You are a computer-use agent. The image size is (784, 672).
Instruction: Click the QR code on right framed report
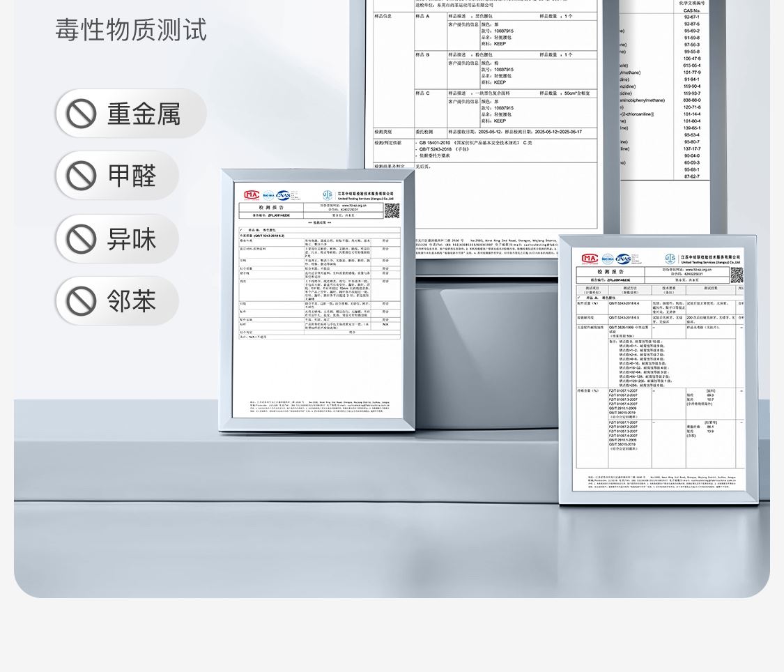tap(736, 275)
